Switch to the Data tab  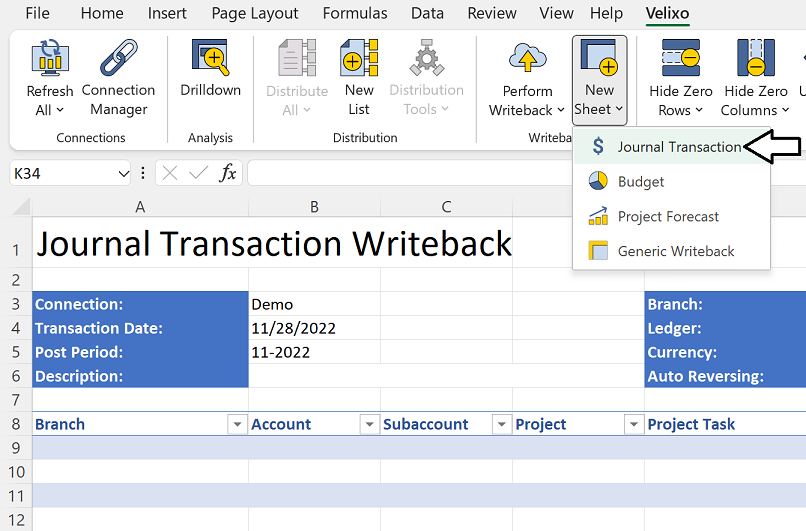tap(427, 13)
